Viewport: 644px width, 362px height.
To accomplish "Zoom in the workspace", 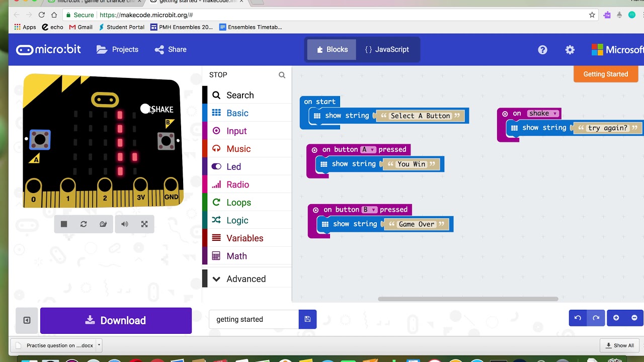I will click(x=616, y=318).
